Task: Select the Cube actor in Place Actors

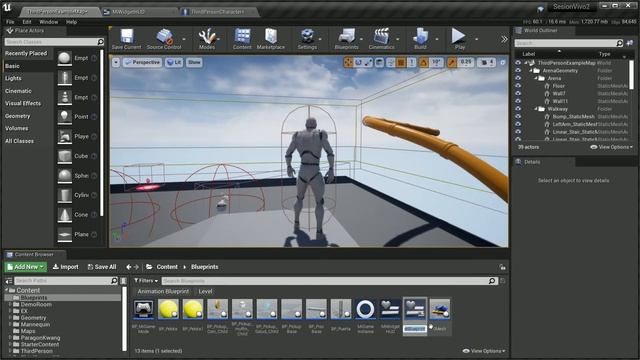Action: click(x=77, y=156)
